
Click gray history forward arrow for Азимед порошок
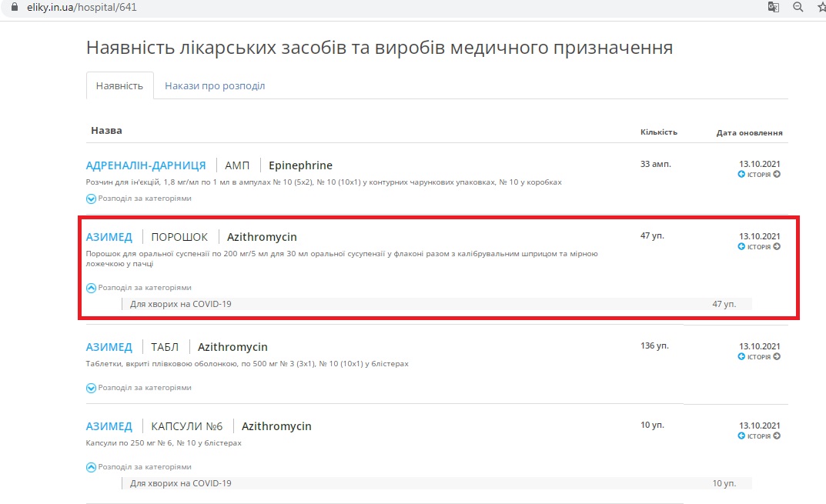tap(777, 247)
